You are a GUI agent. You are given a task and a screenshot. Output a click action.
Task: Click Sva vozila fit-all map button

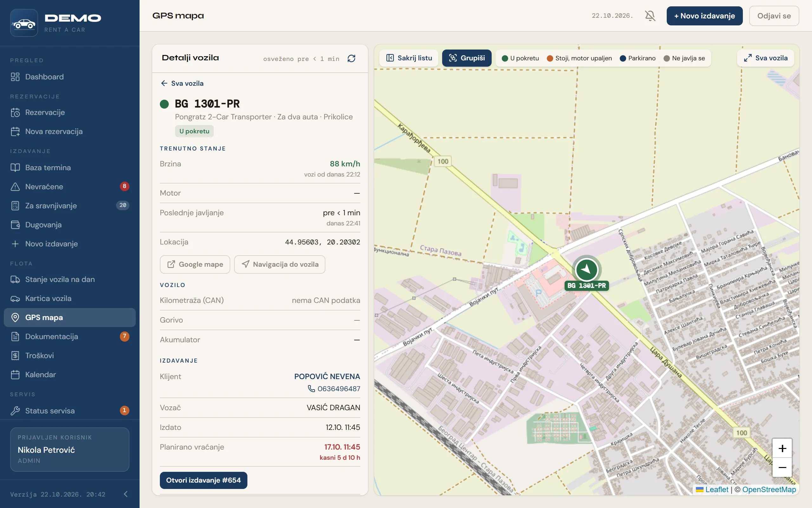[x=765, y=58]
